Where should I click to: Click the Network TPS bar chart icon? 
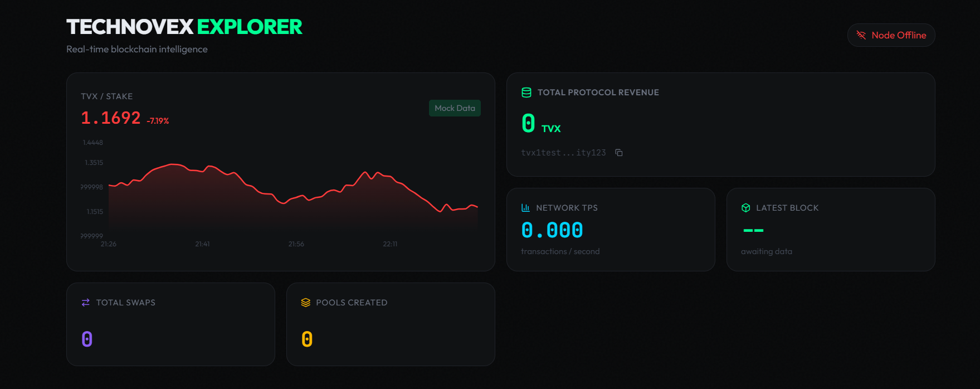(525, 208)
